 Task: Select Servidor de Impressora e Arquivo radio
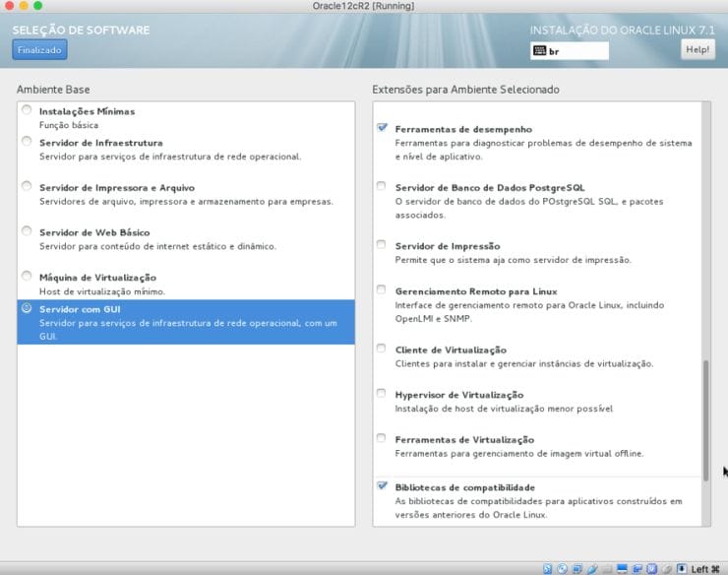27,186
